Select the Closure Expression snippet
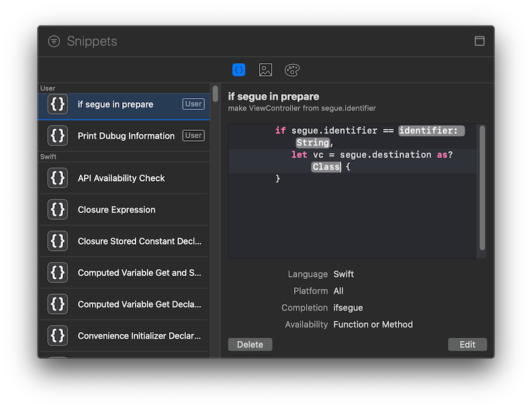This screenshot has height=408, width=532. (x=124, y=210)
